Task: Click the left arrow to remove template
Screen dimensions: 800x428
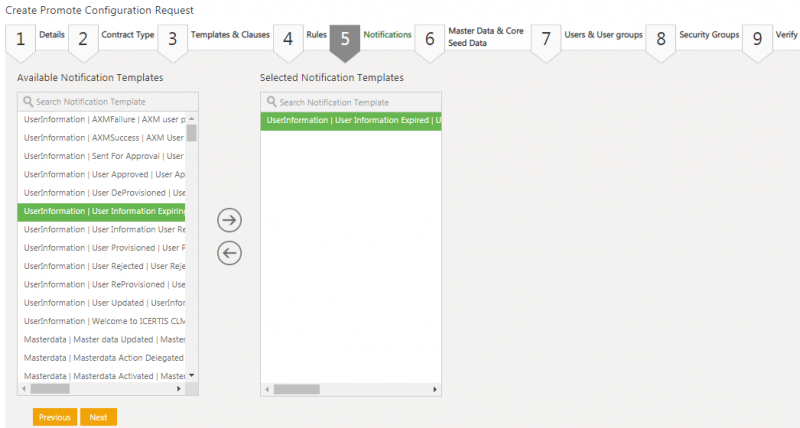Action: [x=230, y=253]
